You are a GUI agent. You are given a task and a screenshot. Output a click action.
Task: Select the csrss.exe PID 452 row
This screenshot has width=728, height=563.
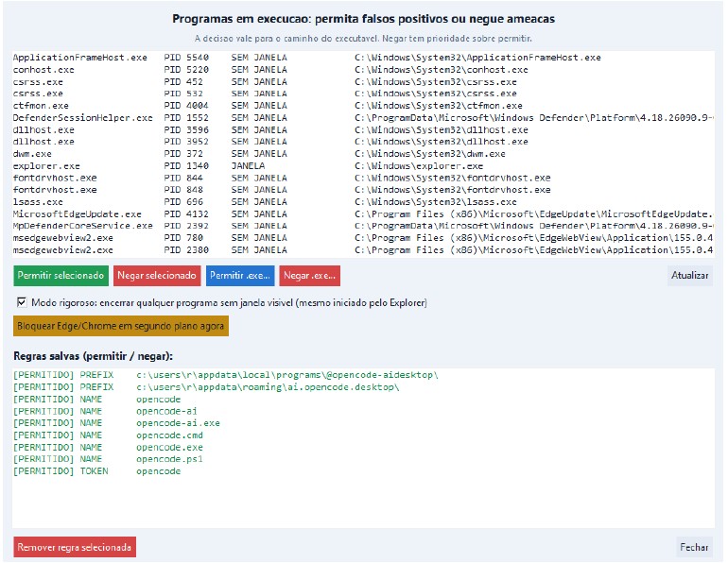(x=363, y=81)
